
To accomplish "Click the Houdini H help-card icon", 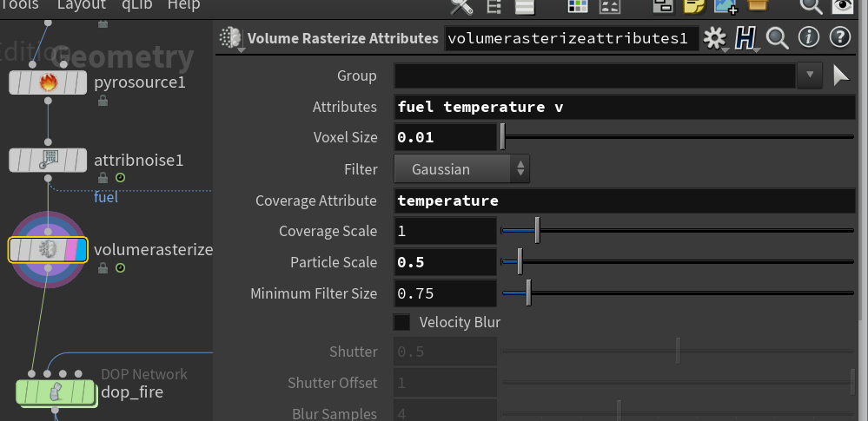I will pyautogui.click(x=745, y=38).
